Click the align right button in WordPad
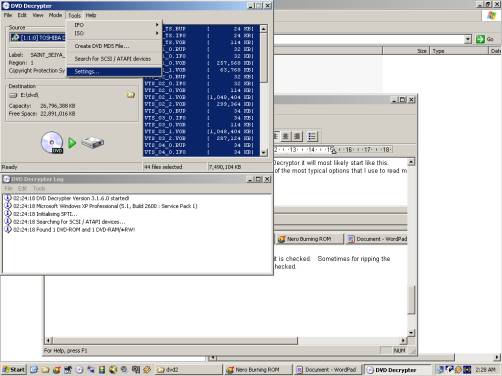502x376 pixels. pos(297,136)
